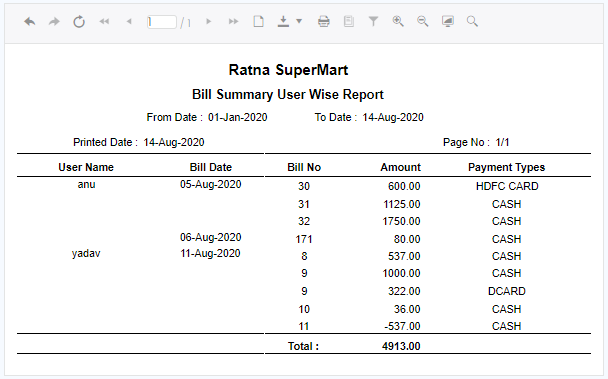The width and height of the screenshot is (608, 379).
Task: Click the Bill Summary User Wise Report heading
Action: [x=288, y=95]
